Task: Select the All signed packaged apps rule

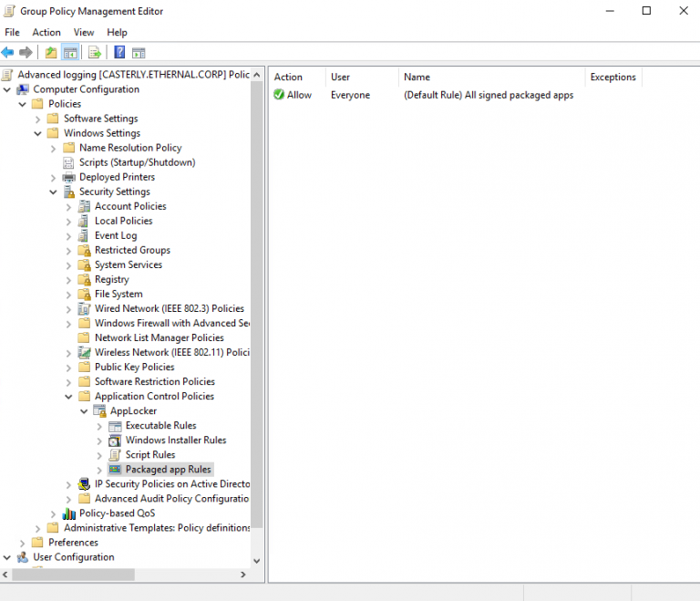Action: [489, 95]
